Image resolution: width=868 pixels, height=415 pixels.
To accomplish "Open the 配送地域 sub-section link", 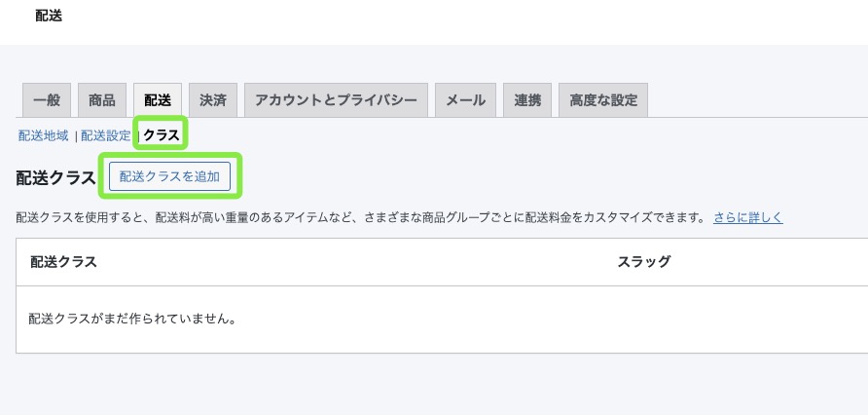I will (43, 135).
